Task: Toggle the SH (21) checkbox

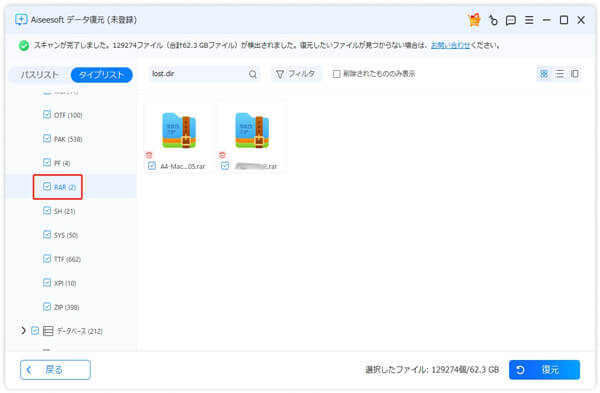Action: (x=47, y=210)
